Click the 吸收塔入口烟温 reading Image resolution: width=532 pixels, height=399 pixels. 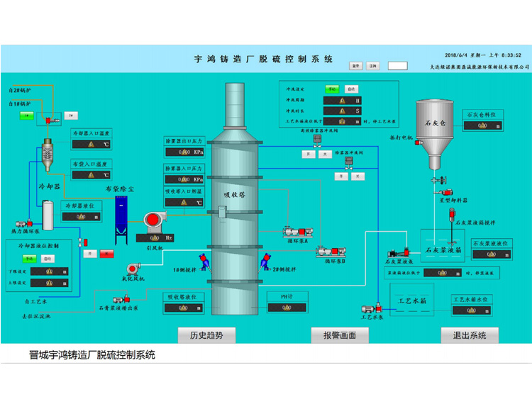coord(184,203)
